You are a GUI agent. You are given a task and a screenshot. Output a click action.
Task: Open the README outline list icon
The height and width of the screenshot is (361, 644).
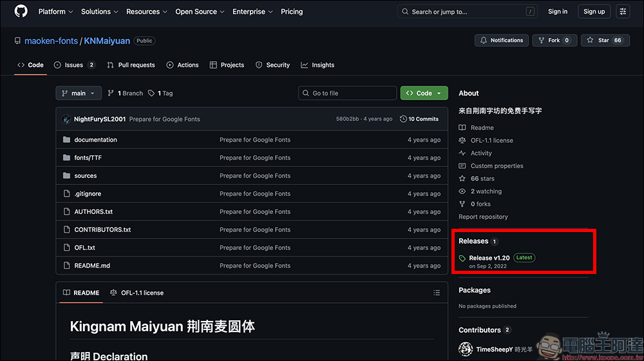[x=437, y=293]
